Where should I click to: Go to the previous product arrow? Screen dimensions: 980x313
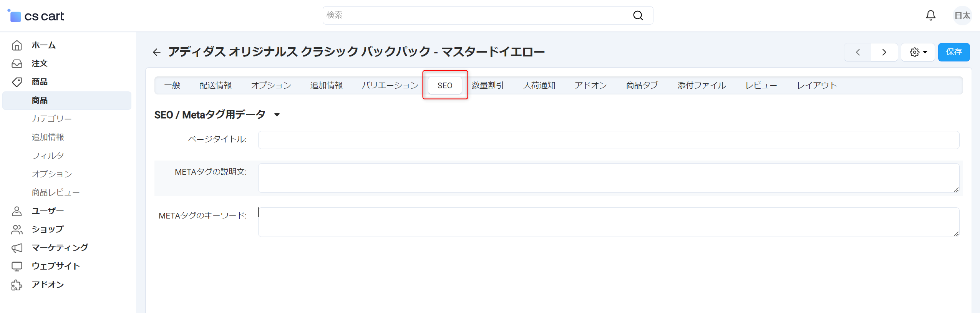pyautogui.click(x=857, y=52)
